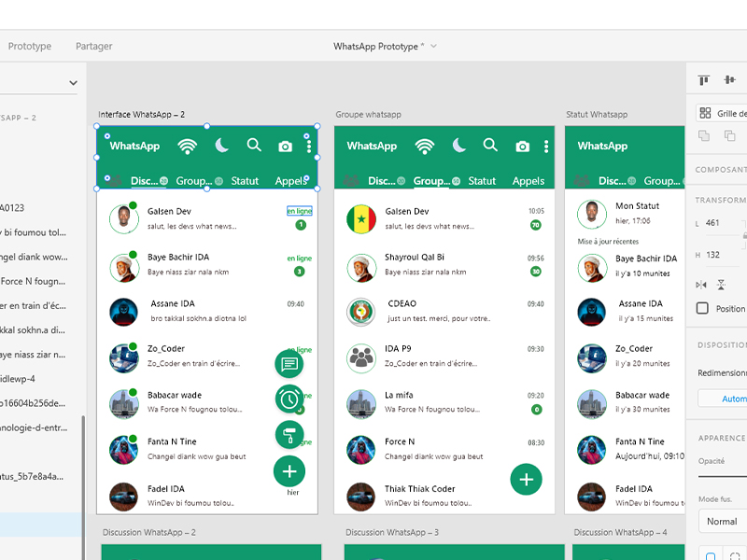
Task: Click the wifi icon in Interface WhatsApp header
Action: click(188, 146)
